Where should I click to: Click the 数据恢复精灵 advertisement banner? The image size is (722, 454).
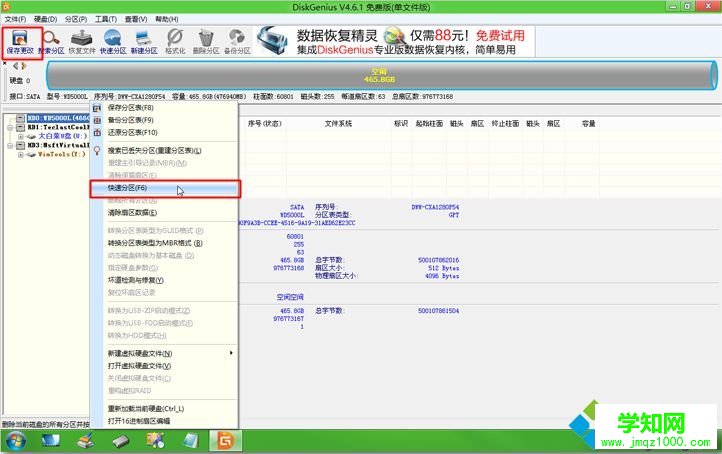pyautogui.click(x=395, y=42)
